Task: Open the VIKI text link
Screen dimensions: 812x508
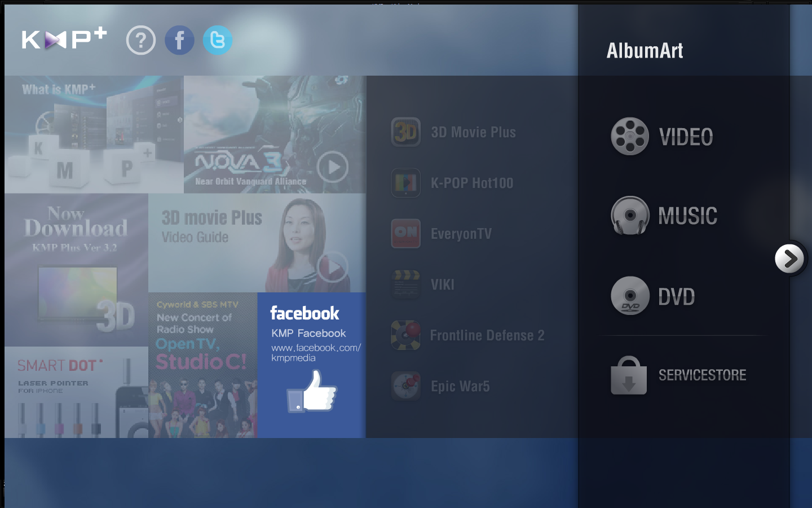Action: [x=443, y=284]
